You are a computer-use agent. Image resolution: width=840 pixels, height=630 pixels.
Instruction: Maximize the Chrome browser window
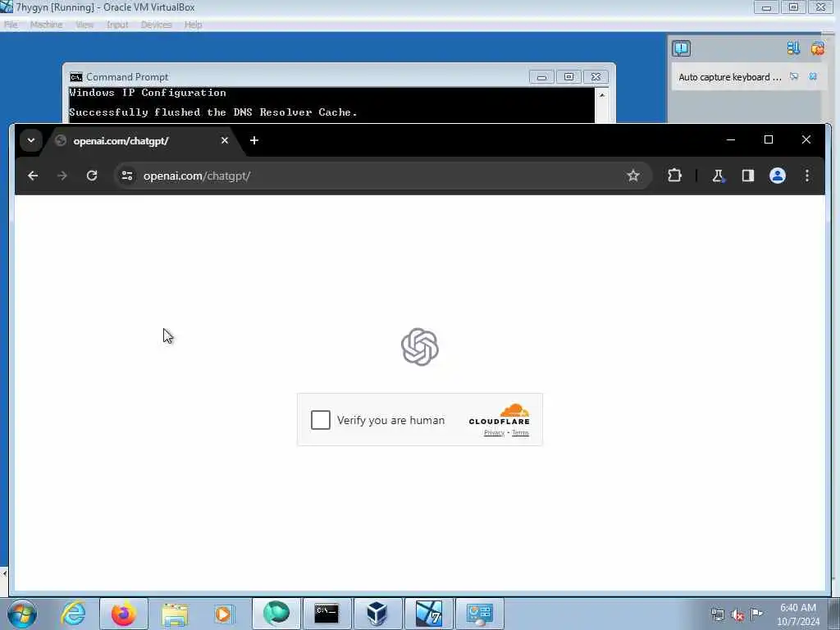(x=768, y=139)
